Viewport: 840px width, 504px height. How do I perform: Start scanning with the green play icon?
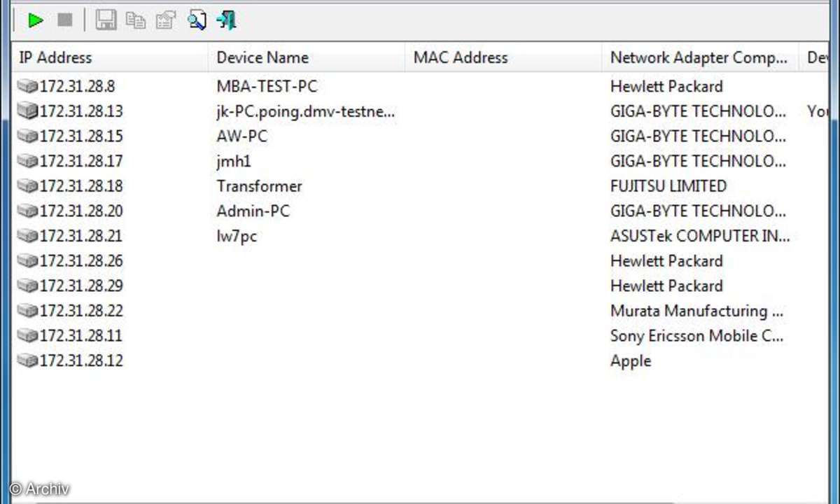tap(35, 21)
